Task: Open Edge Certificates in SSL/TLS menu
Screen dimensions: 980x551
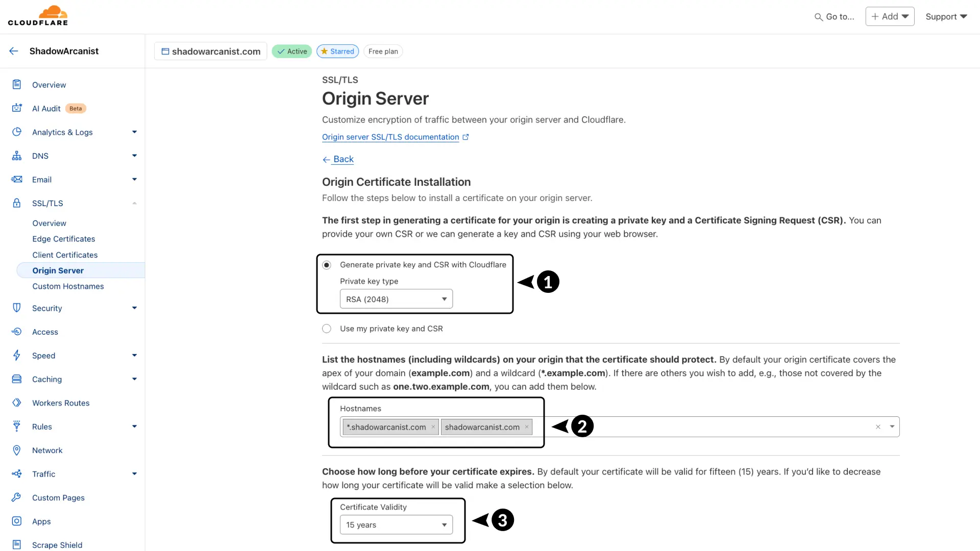Action: pos(63,239)
